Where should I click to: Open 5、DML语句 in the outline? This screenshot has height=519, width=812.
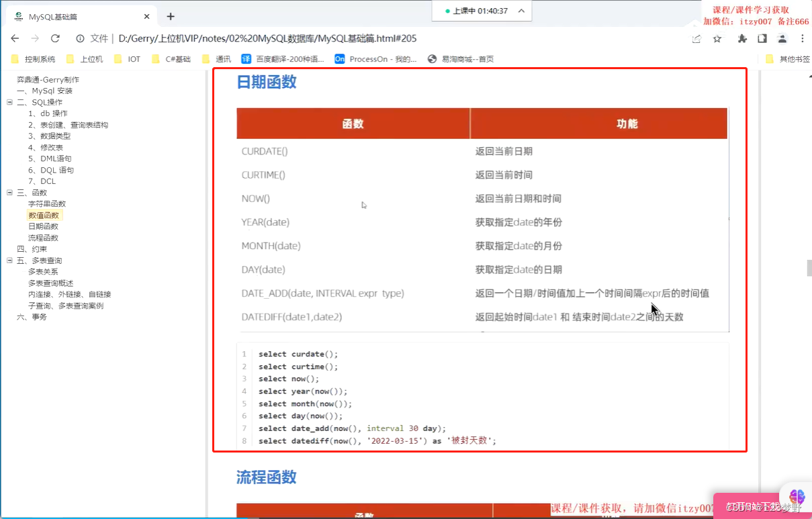coord(50,159)
